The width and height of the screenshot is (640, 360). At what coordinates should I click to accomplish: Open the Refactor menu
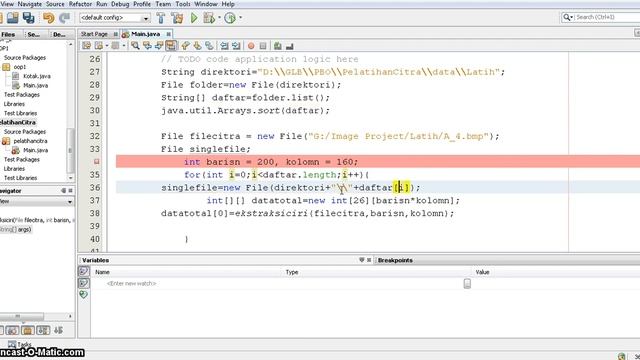pos(80,4)
